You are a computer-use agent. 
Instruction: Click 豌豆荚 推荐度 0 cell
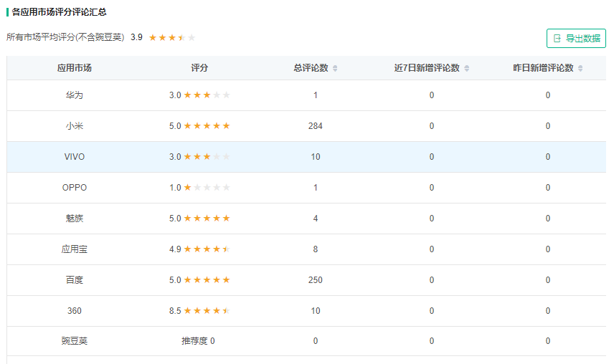pos(198,341)
